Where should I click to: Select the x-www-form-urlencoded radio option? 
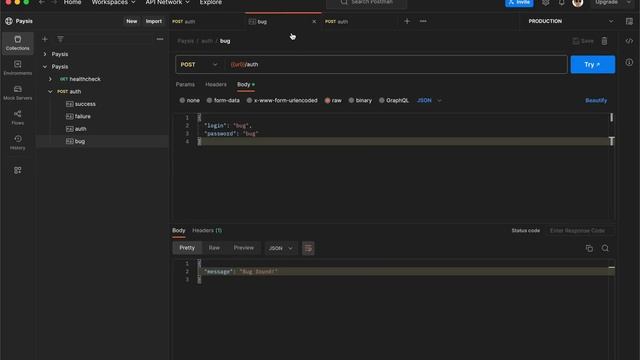coord(249,100)
